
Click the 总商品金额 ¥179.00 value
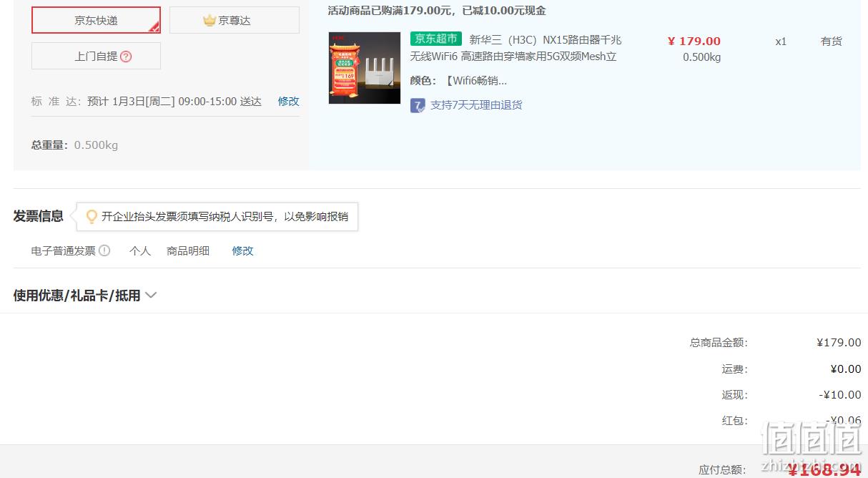tap(839, 343)
